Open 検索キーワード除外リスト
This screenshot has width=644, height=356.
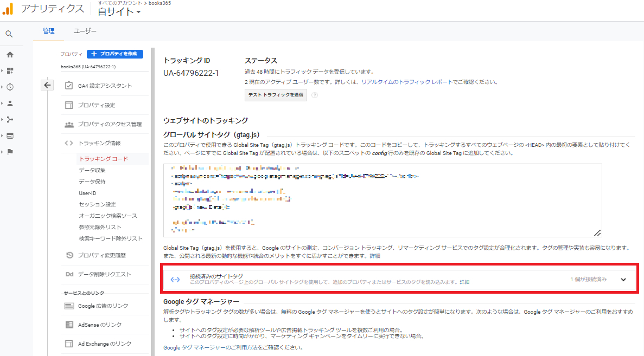pos(111,239)
